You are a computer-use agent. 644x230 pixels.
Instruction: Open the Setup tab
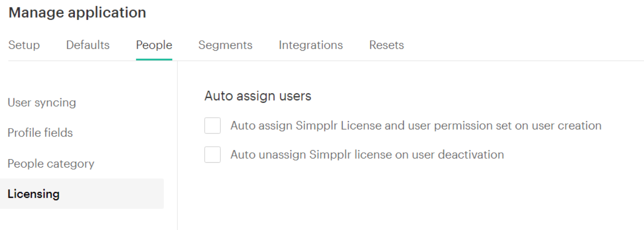coord(24,45)
